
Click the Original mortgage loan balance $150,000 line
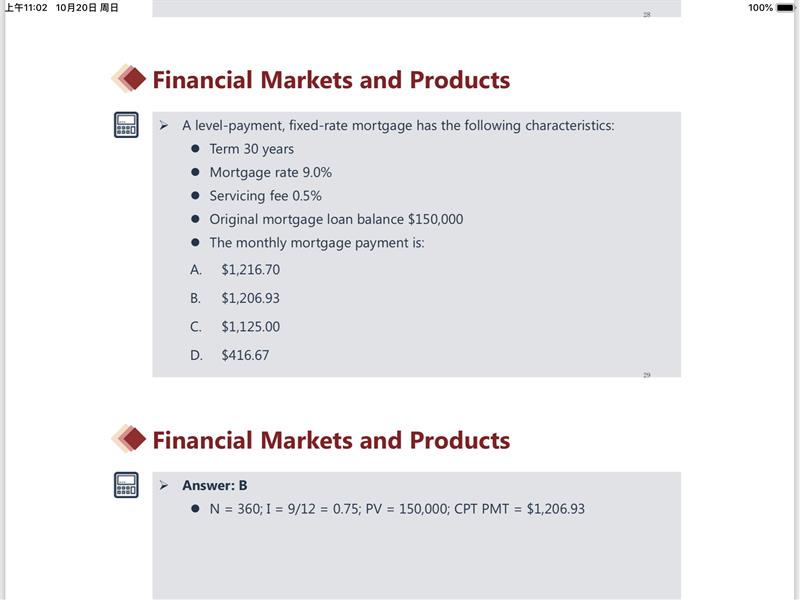click(336, 219)
